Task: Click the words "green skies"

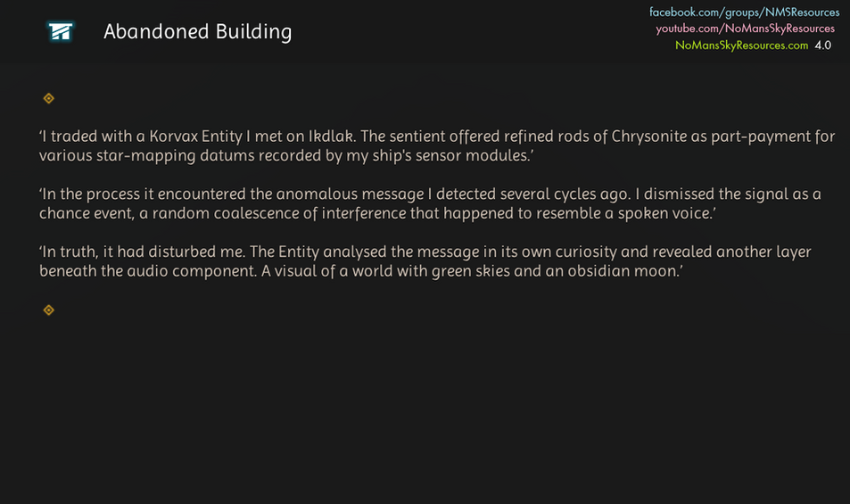Action: [471, 271]
